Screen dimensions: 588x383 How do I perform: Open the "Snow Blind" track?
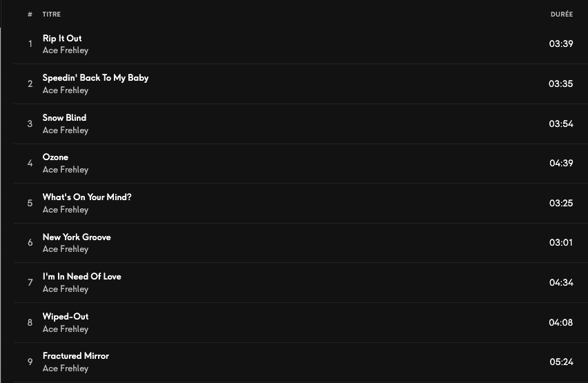click(x=64, y=118)
